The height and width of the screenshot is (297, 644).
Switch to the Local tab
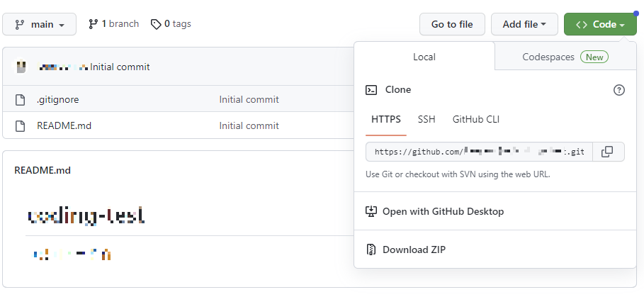click(x=424, y=57)
